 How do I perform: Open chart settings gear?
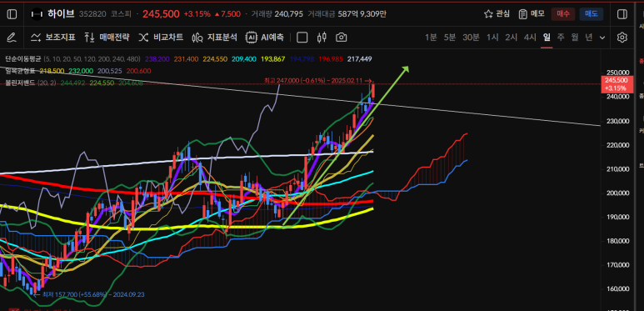tap(622, 38)
